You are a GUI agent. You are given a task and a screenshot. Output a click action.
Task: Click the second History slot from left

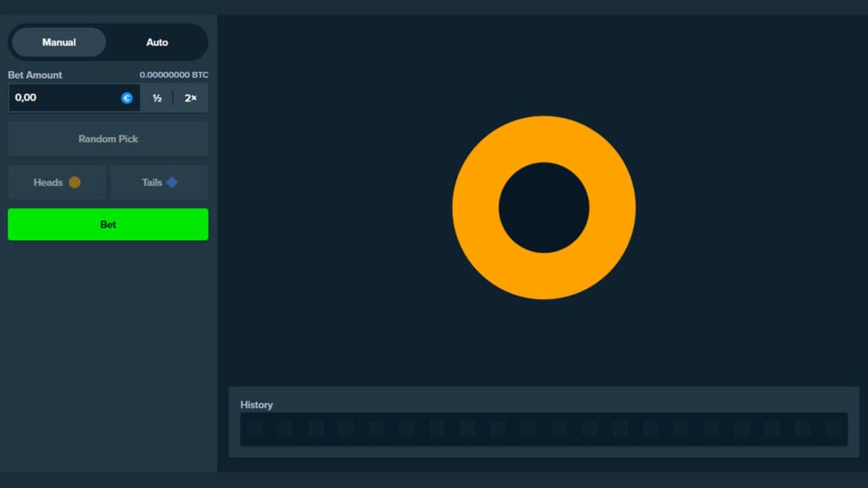point(286,429)
